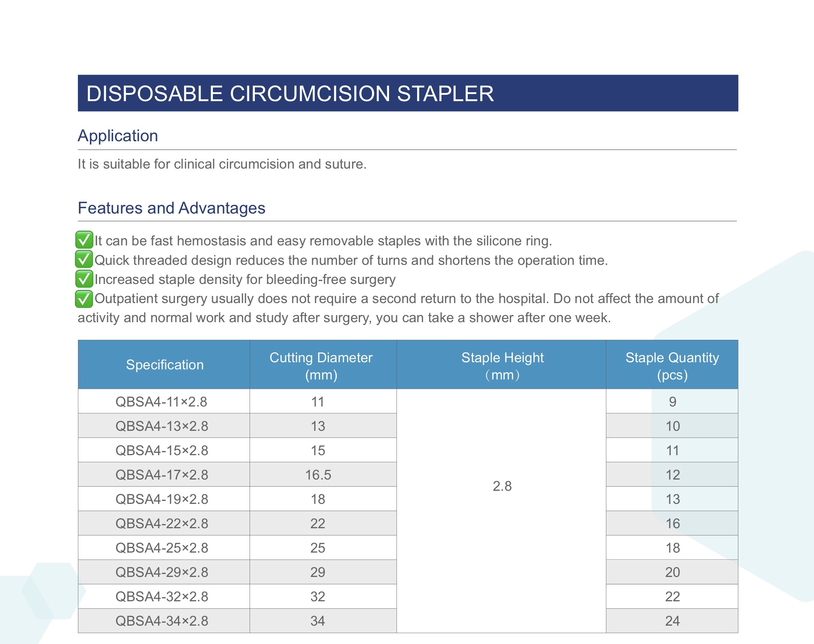The width and height of the screenshot is (814, 644).
Task: Select the QBSA4-34×2.8 row label
Action: (x=162, y=621)
